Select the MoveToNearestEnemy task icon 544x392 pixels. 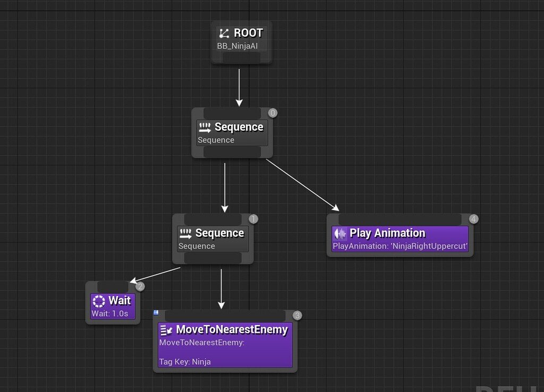166,329
